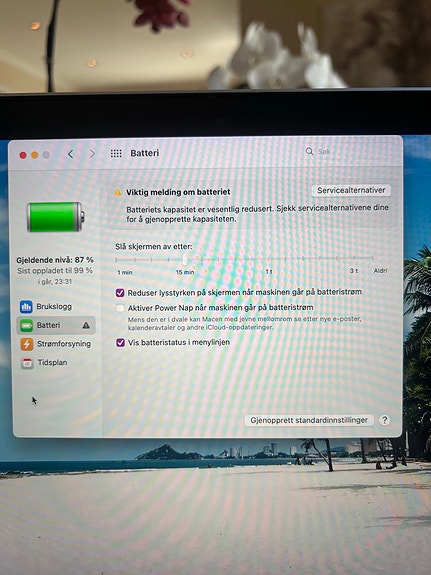Click the Servicealternativer button
431x575 pixels.
click(x=351, y=190)
